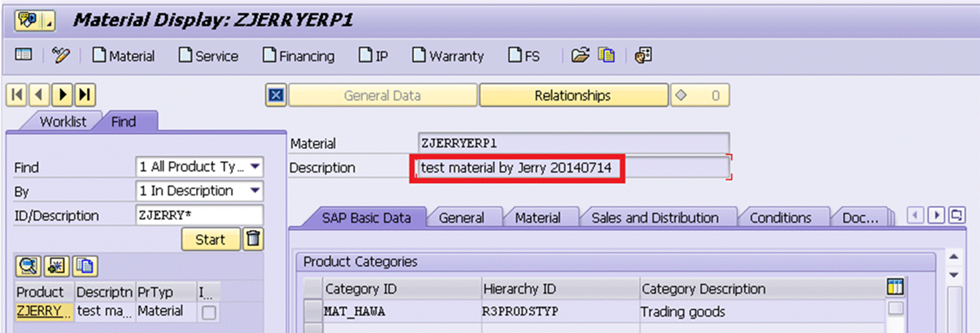
Task: Open product via folder icon
Action: tap(580, 55)
